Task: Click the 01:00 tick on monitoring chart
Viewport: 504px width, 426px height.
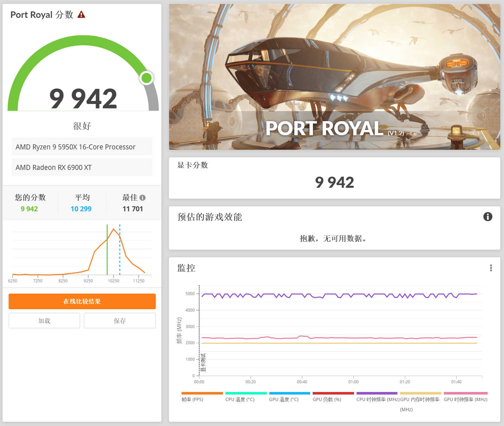Action: click(x=353, y=382)
